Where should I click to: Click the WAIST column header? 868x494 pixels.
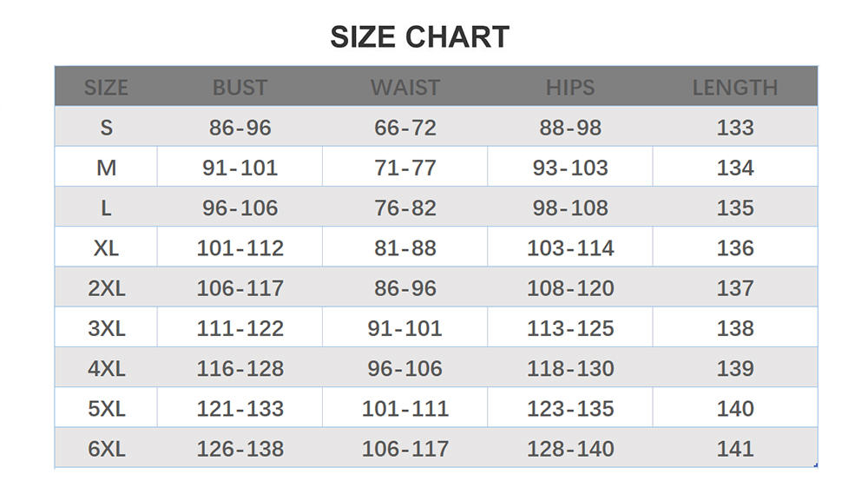point(405,88)
